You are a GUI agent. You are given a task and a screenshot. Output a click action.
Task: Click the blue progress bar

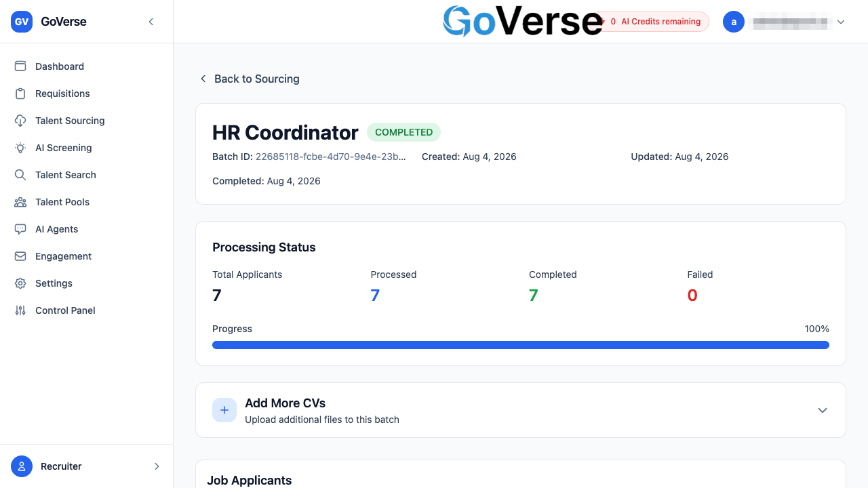tap(521, 345)
